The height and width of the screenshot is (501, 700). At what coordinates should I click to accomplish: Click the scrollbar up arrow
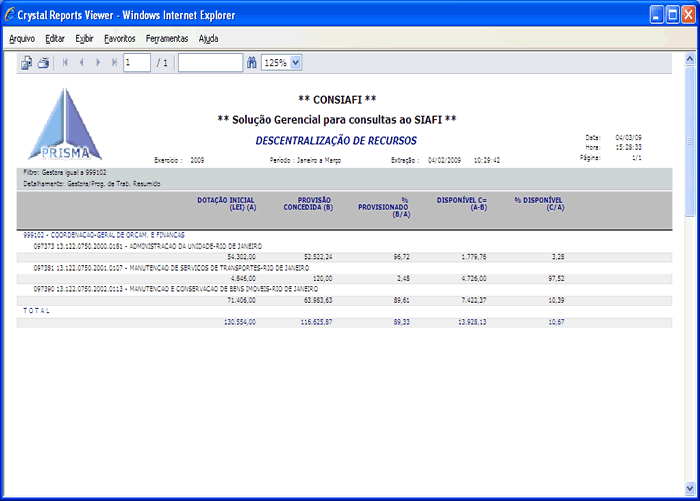coord(690,59)
